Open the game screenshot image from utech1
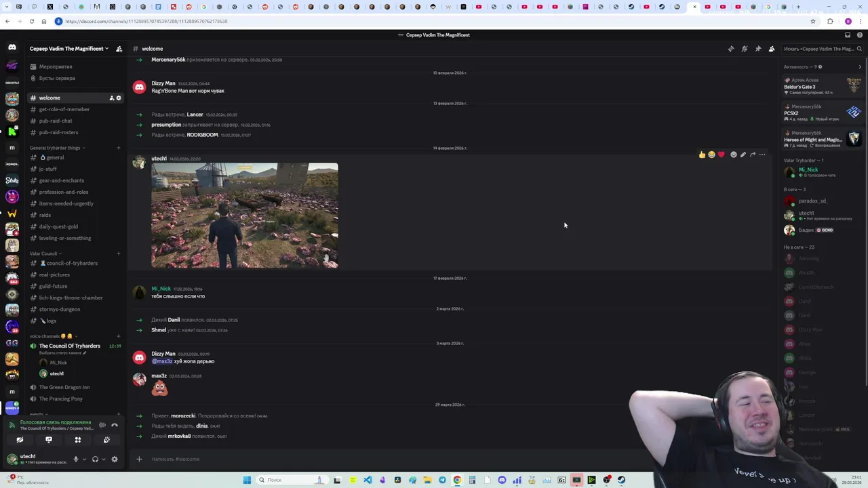The width and height of the screenshot is (868, 488). tap(245, 216)
